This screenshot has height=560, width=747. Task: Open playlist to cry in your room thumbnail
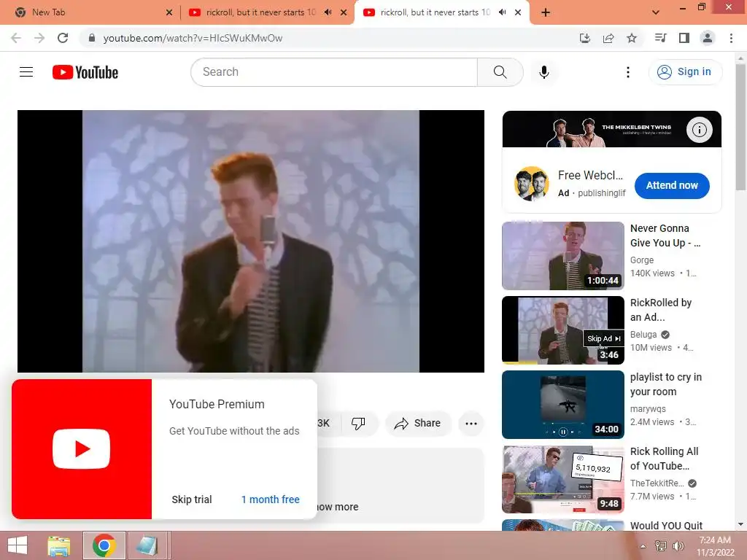(563, 404)
